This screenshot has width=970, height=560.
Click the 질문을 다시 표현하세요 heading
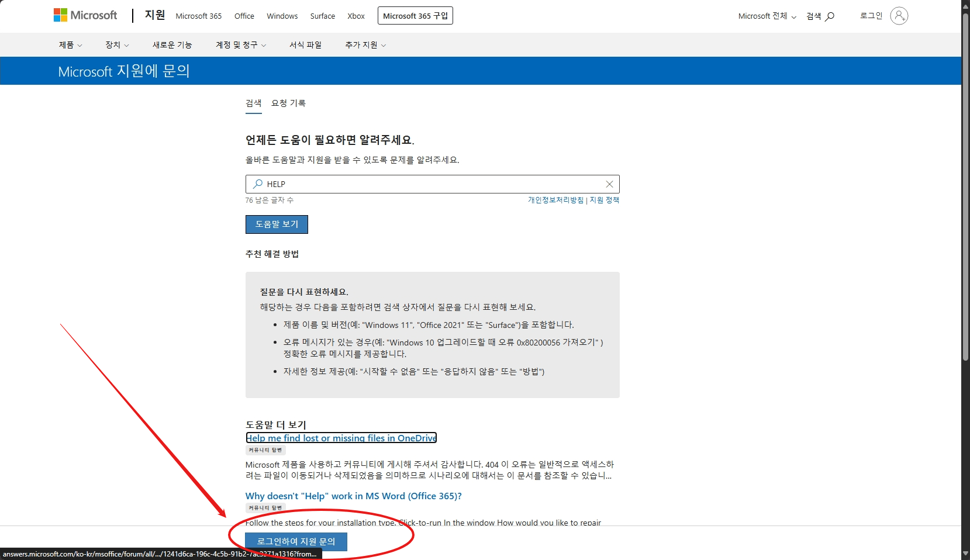304,292
